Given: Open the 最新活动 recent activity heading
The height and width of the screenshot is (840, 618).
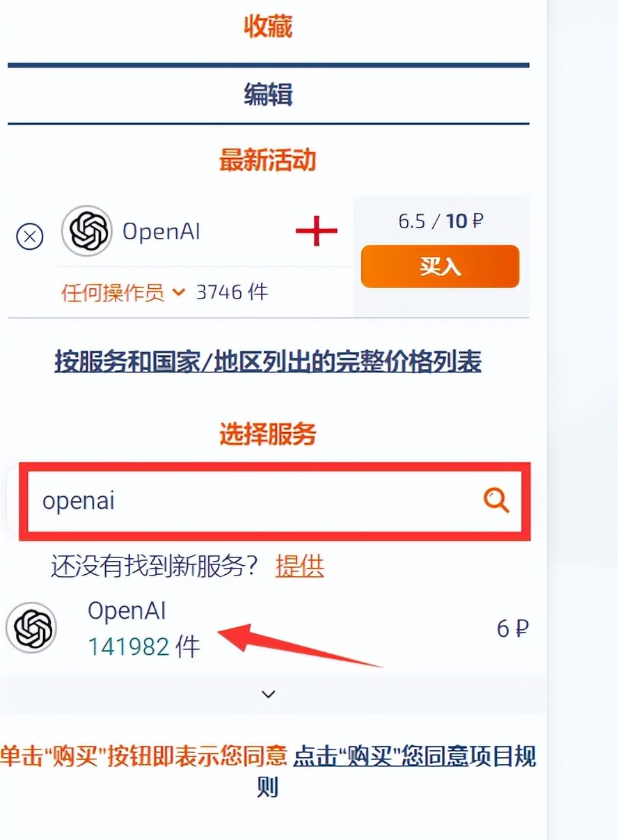Looking at the screenshot, I should 268,160.
